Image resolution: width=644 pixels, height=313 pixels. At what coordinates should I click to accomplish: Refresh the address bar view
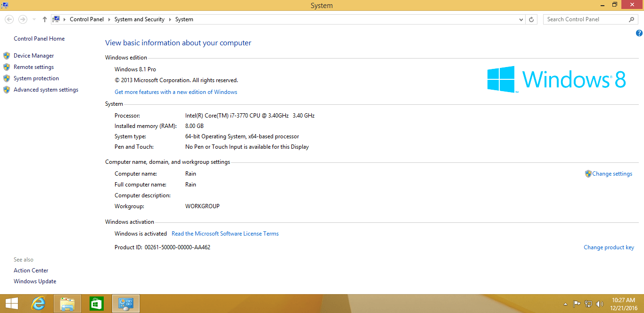[531, 19]
